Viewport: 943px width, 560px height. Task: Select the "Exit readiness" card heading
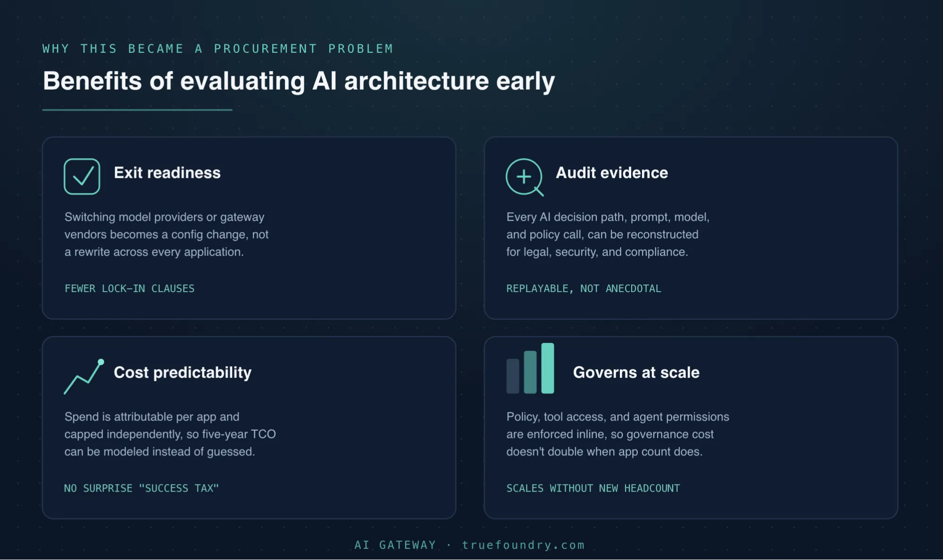pyautogui.click(x=167, y=173)
